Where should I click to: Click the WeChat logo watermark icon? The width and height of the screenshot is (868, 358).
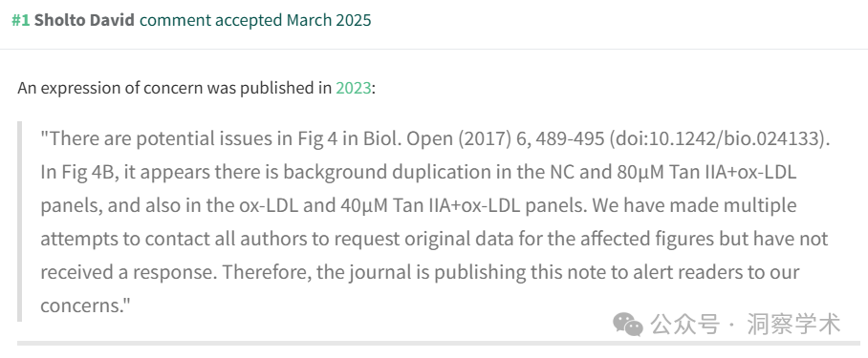[x=628, y=325]
